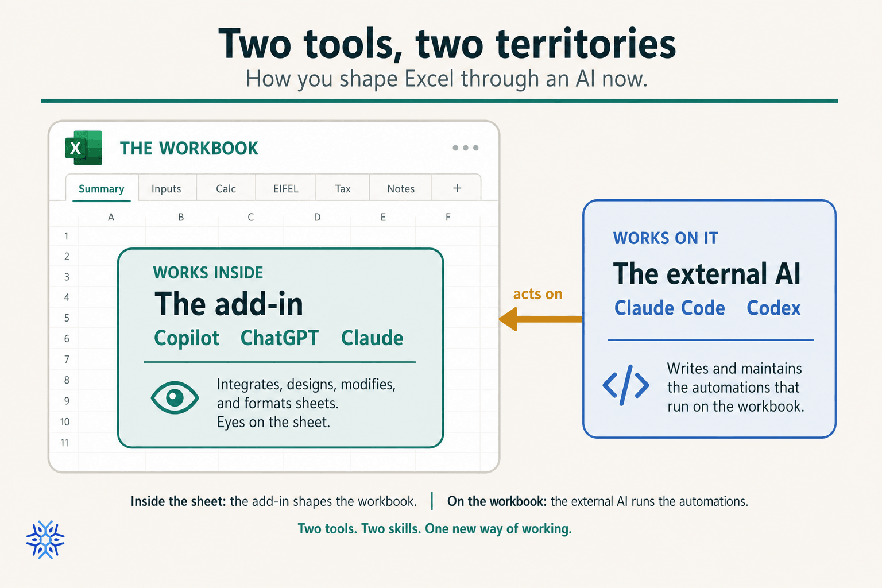The image size is (882, 588).
Task: Click 'The add-in' heading
Action: (x=229, y=304)
